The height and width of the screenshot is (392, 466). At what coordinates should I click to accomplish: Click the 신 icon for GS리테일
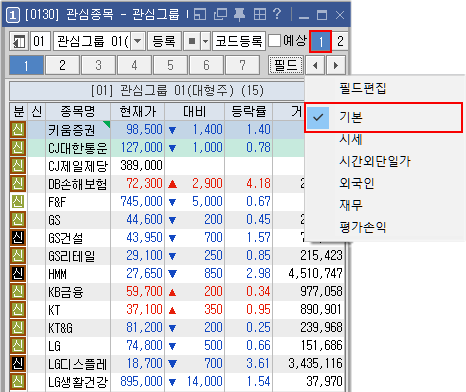[x=18, y=255]
